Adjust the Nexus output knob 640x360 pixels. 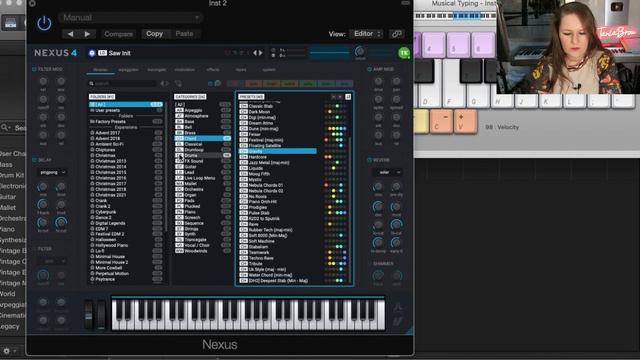click(x=360, y=52)
